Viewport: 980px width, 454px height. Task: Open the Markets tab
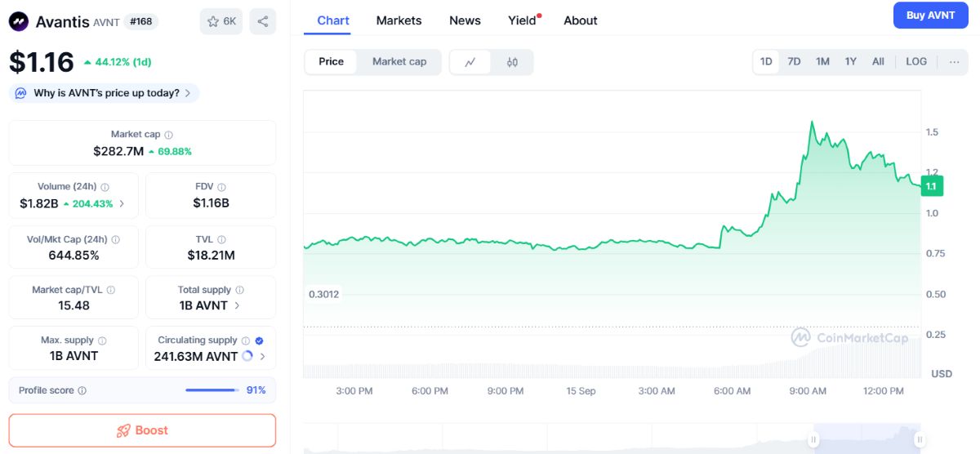399,20
